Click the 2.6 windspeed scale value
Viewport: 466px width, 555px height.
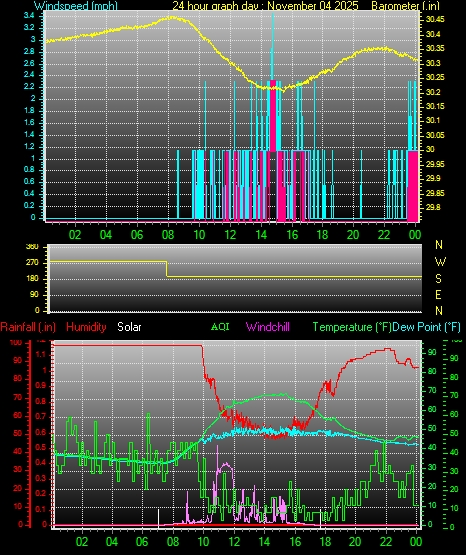29,63
